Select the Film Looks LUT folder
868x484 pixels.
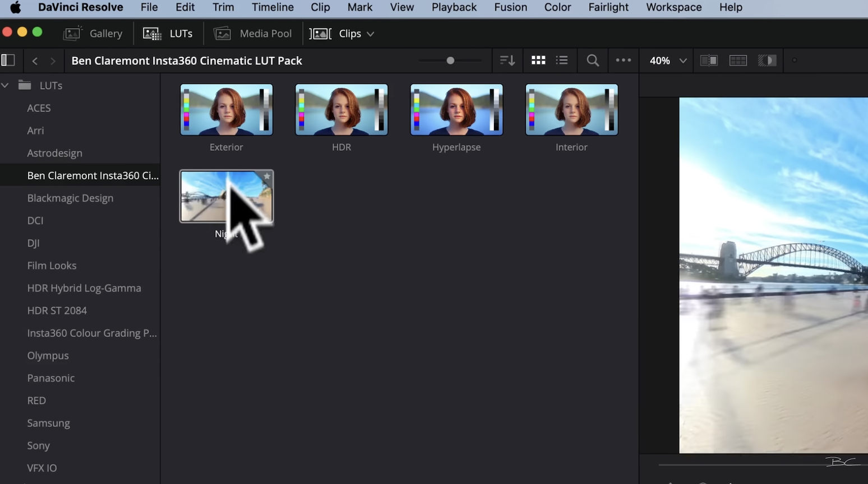pyautogui.click(x=52, y=266)
